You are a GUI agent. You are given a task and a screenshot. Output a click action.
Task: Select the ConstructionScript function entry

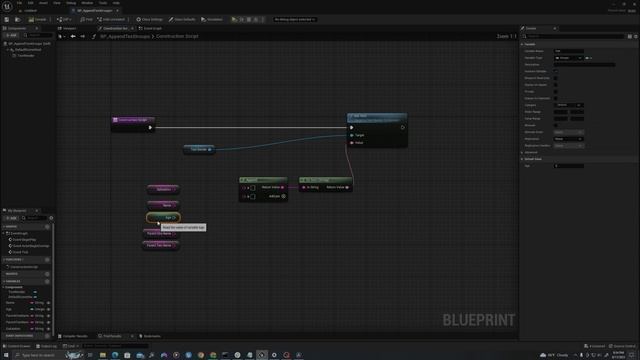coord(24,267)
